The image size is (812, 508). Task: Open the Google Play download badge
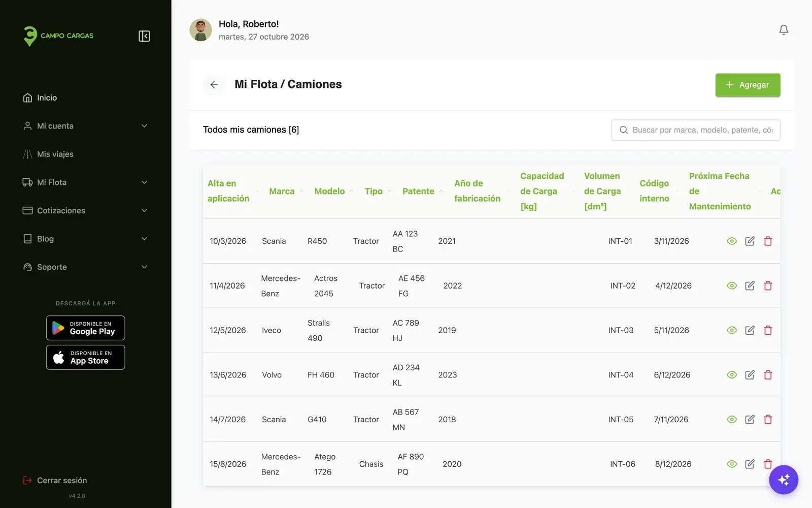[x=86, y=328]
